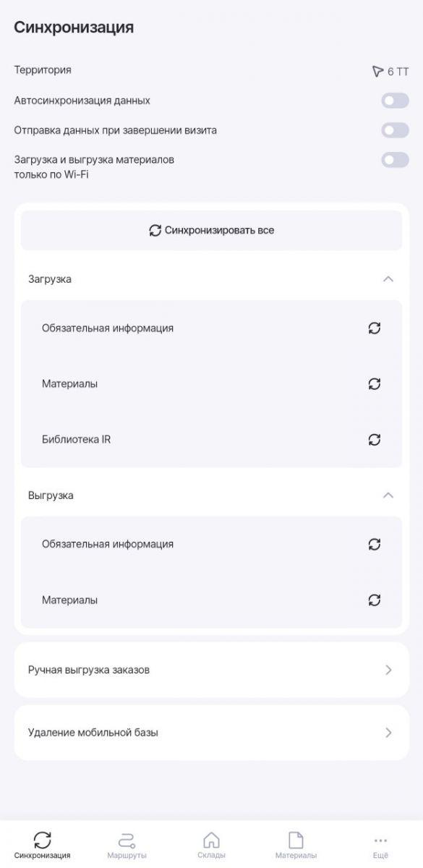Viewport: 423px width, 868px height.
Task: Refresh Библиотека IR download
Action: (374, 439)
